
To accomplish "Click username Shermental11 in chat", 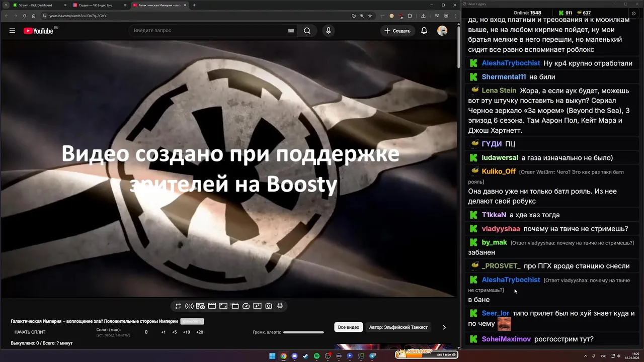I will click(504, 77).
